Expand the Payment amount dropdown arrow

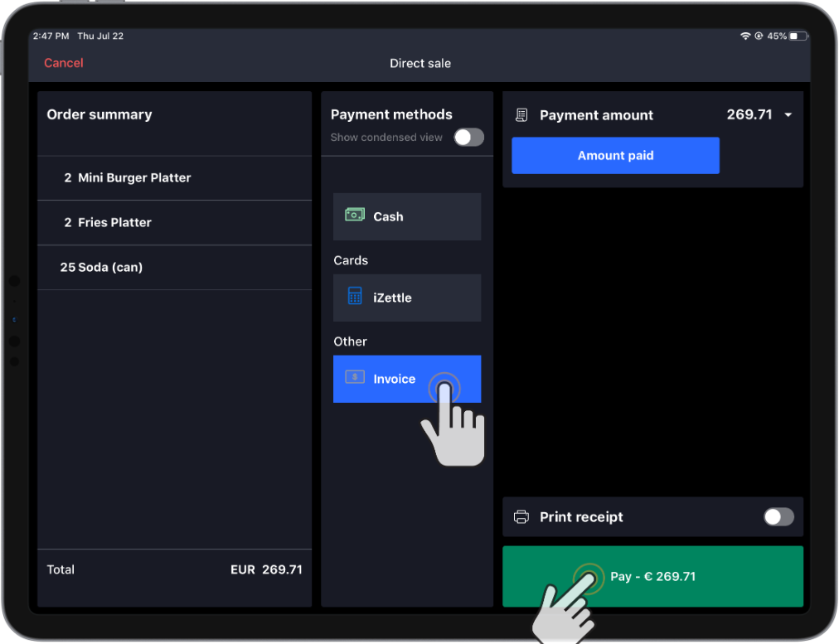(788, 115)
